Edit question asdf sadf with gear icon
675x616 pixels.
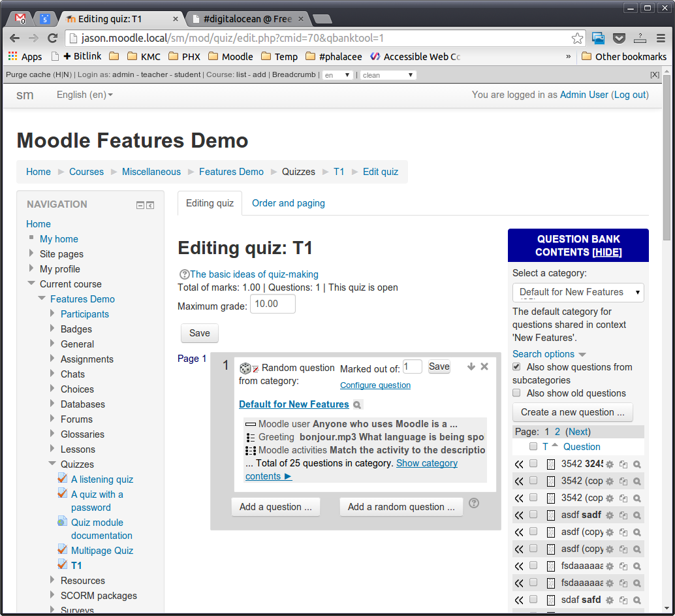pos(610,515)
